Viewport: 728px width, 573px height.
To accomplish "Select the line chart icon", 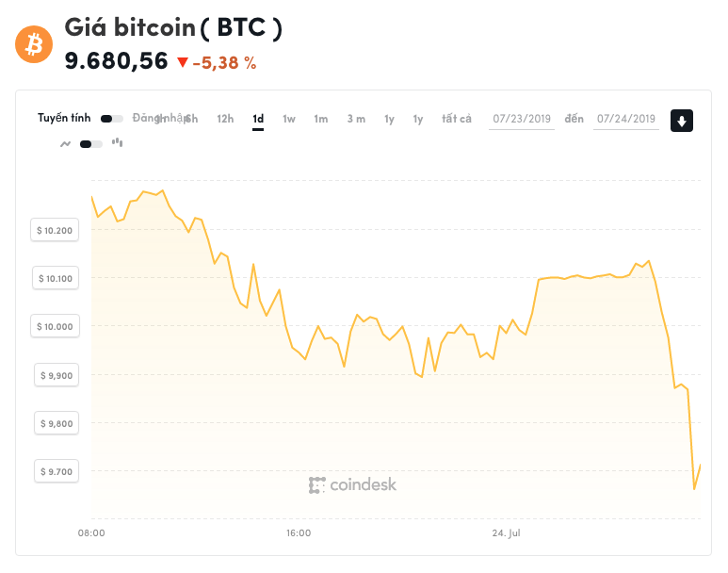I will [65, 144].
